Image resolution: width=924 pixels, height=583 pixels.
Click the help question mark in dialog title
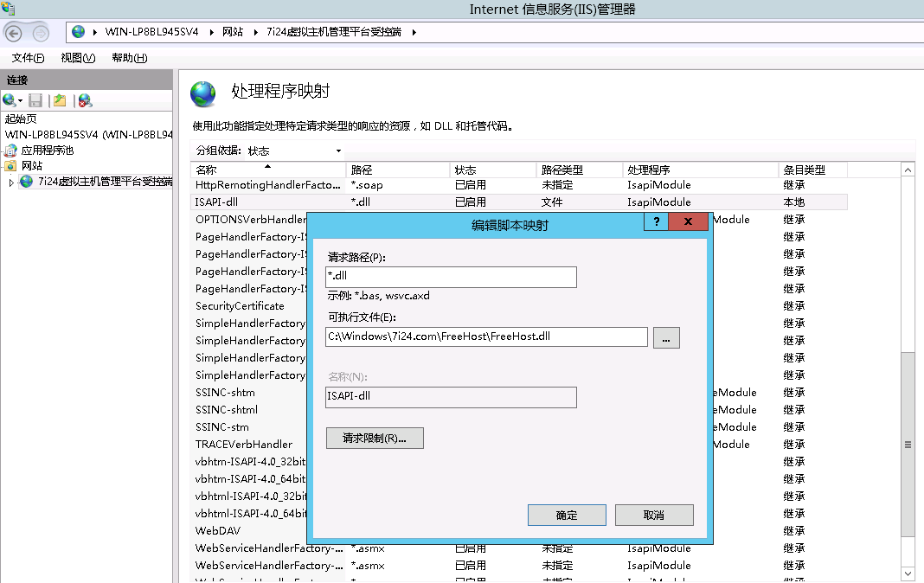coord(656,222)
